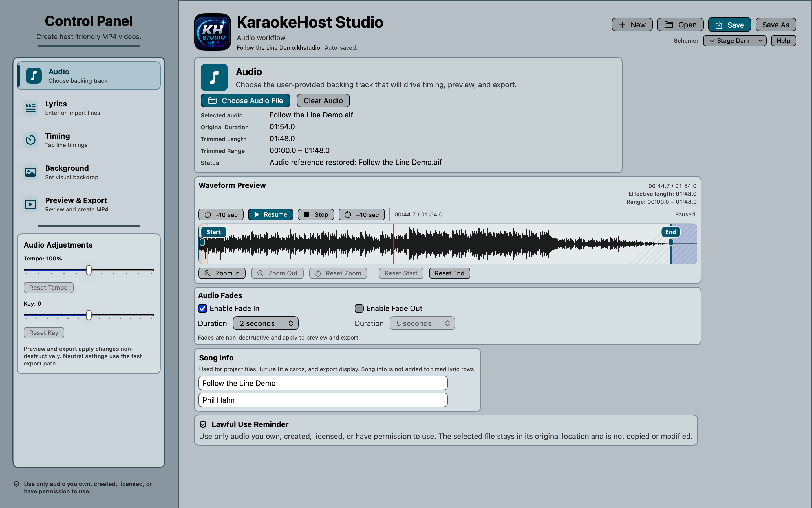Click the red playhead line in the waveform
The image size is (812, 508).
394,244
